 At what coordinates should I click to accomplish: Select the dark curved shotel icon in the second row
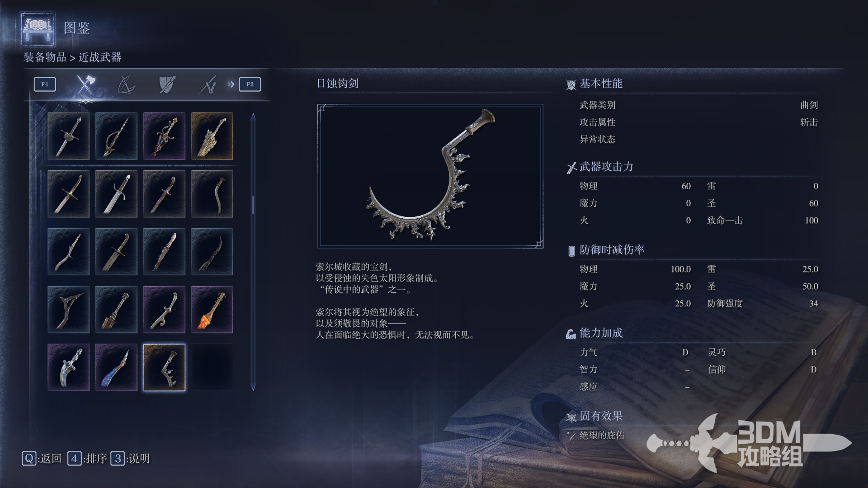(212, 194)
